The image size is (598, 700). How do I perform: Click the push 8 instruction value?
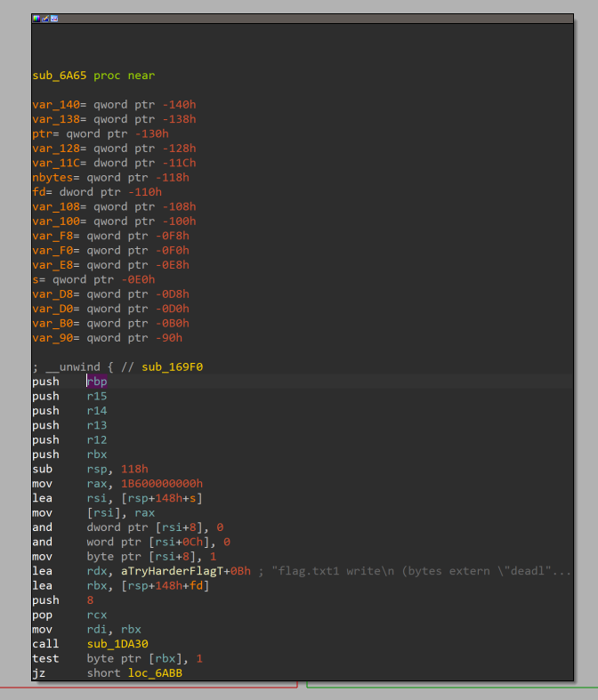pos(90,600)
